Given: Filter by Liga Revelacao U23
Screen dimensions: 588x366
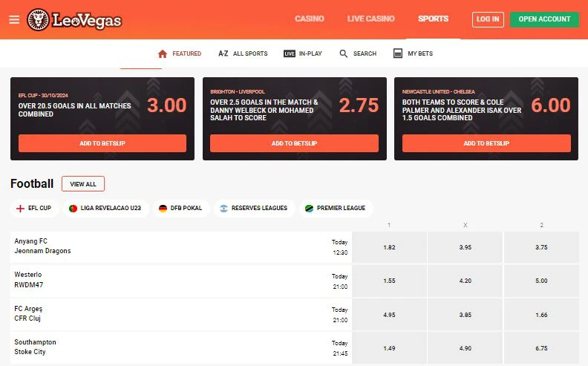Looking at the screenshot, I should 105,208.
